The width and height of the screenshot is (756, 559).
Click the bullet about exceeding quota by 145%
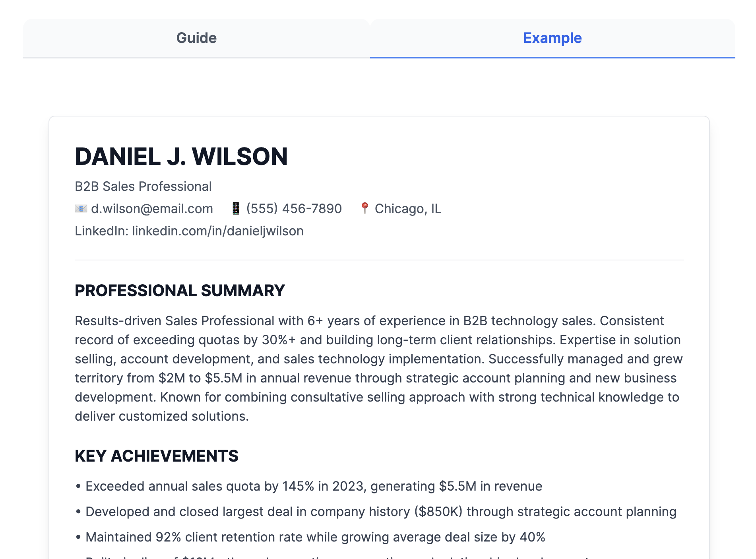[x=314, y=486]
